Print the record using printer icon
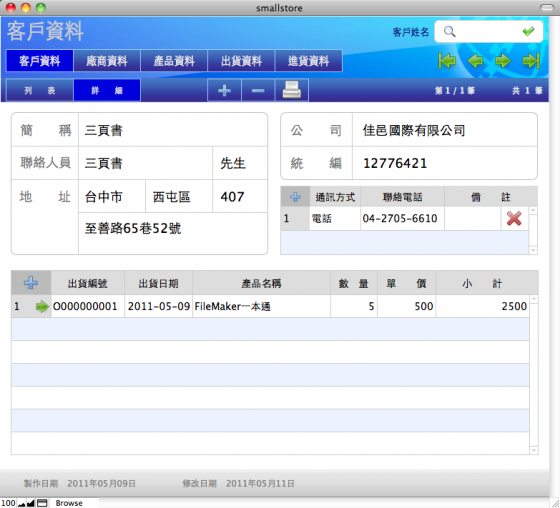The image size is (560, 508). 292,90
